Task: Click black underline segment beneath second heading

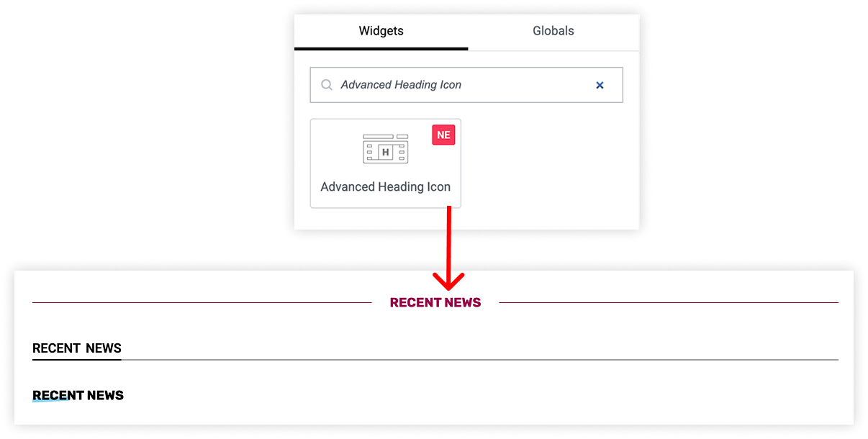Action: (x=77, y=359)
